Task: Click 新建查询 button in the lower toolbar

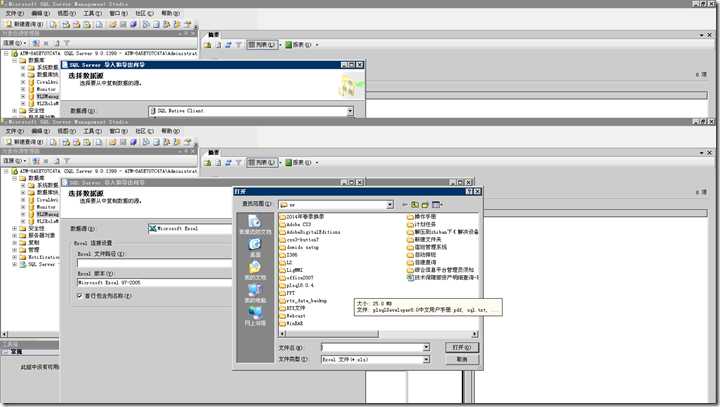Action: click(24, 142)
